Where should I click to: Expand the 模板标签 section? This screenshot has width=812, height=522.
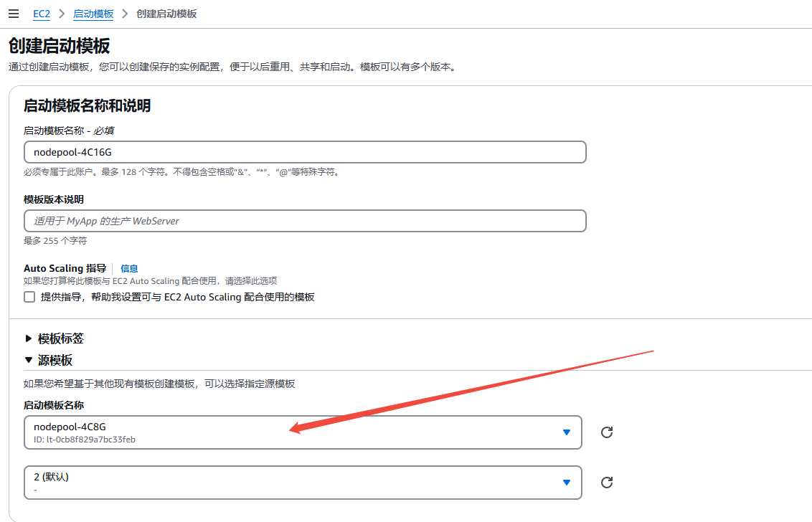[55, 338]
